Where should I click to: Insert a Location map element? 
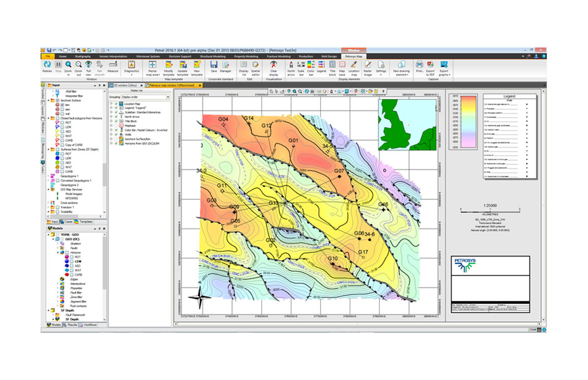(x=354, y=69)
